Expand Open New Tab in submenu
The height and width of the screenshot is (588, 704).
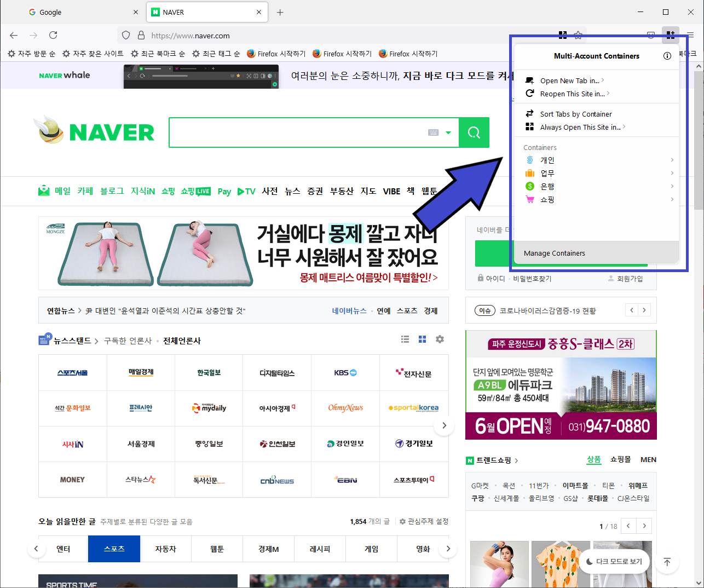(603, 80)
